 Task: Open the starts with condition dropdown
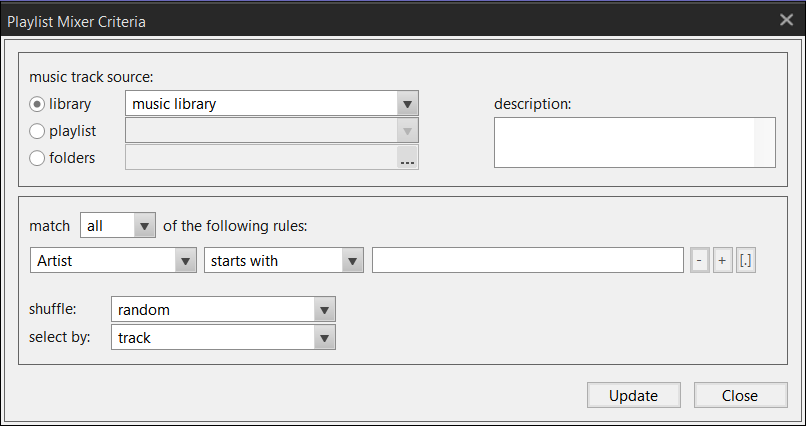(351, 261)
